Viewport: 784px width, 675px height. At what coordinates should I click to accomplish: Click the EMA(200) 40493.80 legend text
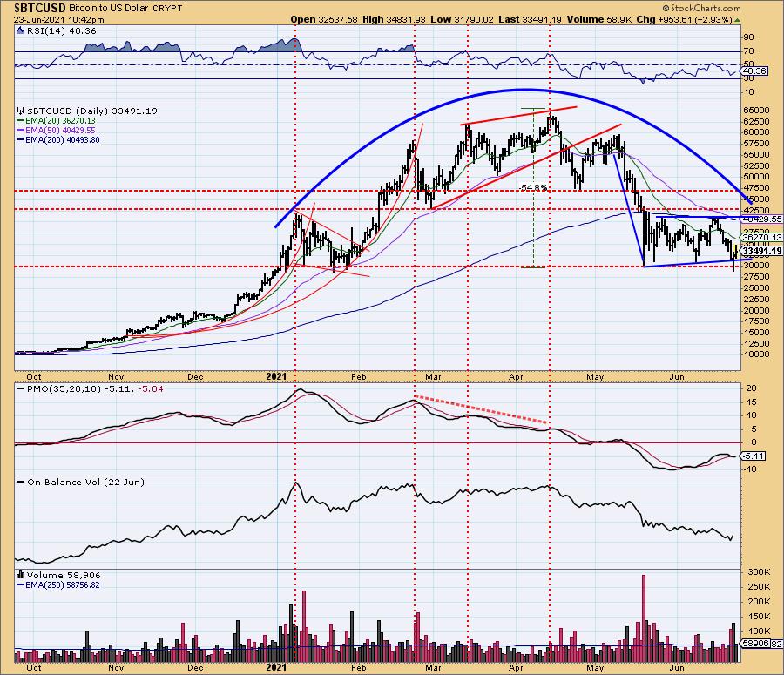click(x=63, y=140)
